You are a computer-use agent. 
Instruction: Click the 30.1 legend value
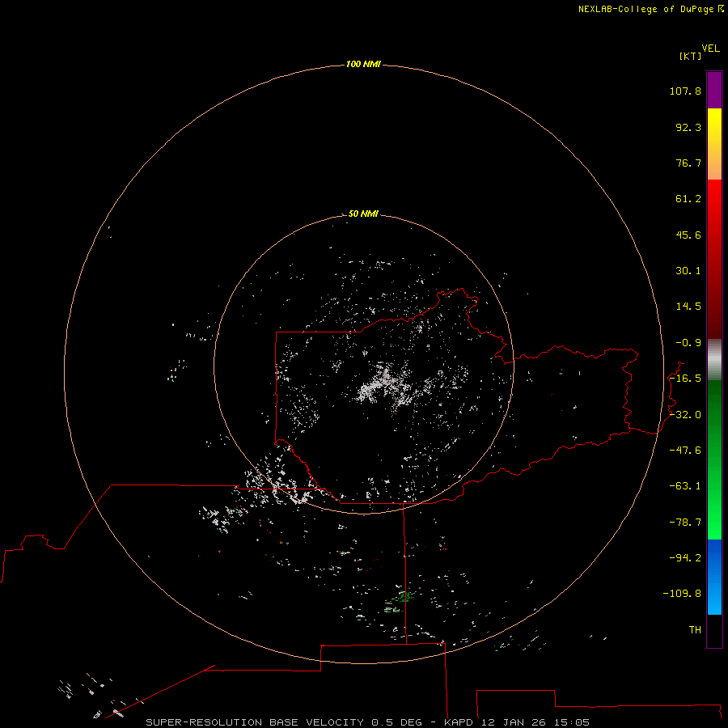(688, 271)
